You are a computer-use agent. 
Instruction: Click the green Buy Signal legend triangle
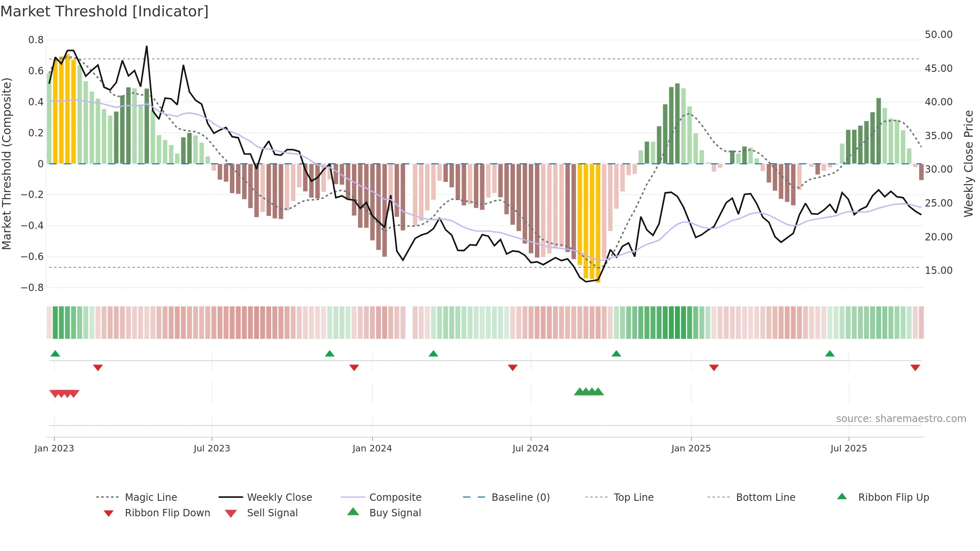coord(353,511)
